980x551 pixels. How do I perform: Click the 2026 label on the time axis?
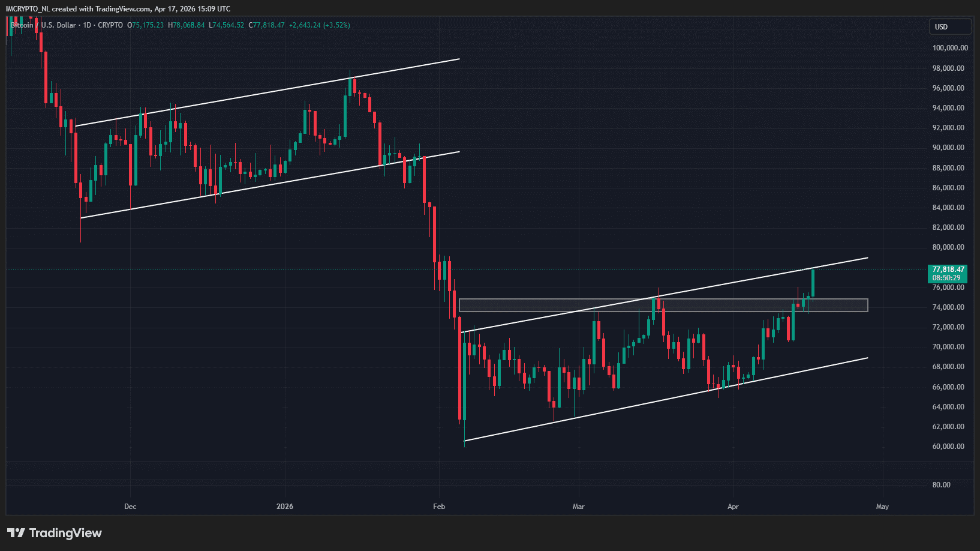tap(285, 507)
